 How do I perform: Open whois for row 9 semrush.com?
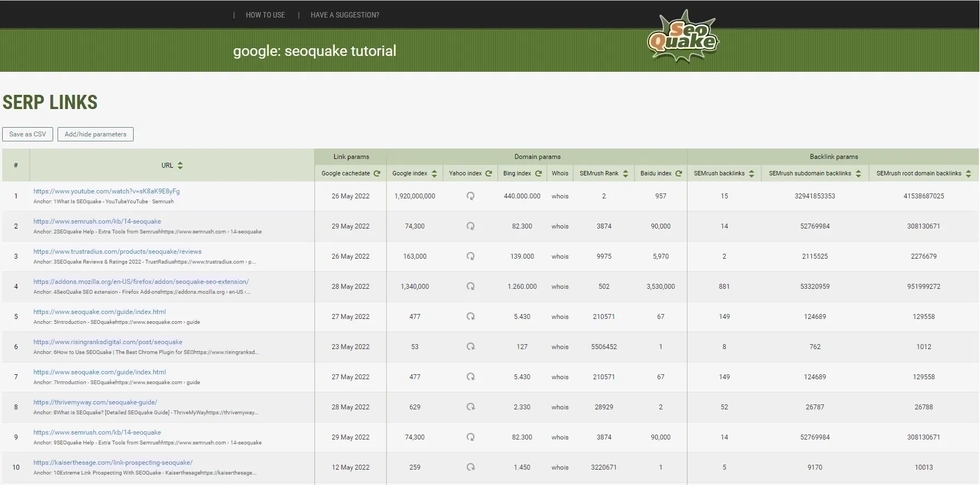(x=560, y=437)
